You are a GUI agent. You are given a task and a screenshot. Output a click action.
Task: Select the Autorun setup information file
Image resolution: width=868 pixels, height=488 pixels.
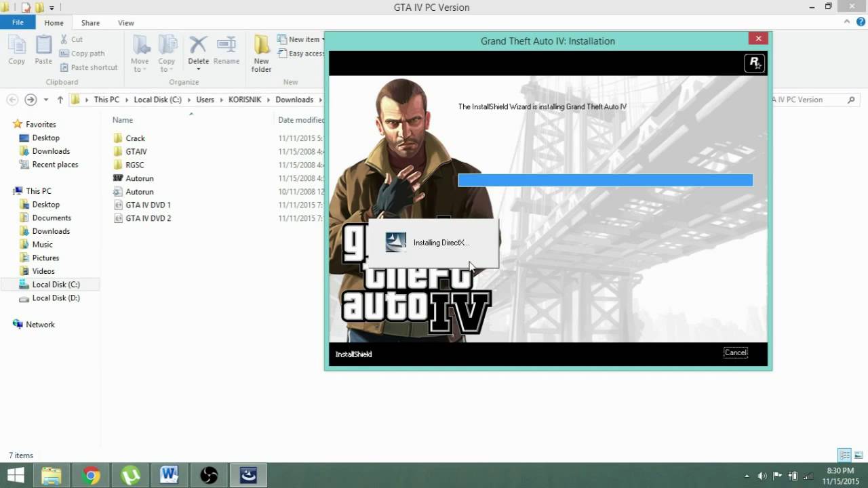coord(140,192)
